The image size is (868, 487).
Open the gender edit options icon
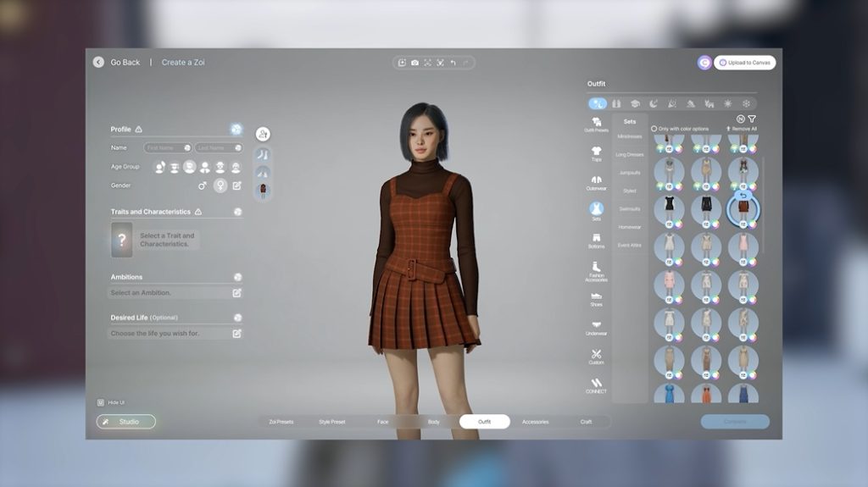click(x=237, y=185)
